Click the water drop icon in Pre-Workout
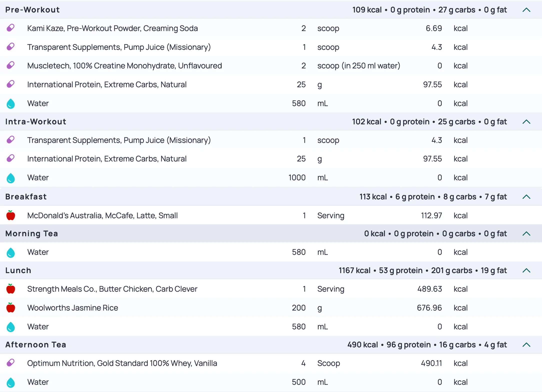 [10, 103]
